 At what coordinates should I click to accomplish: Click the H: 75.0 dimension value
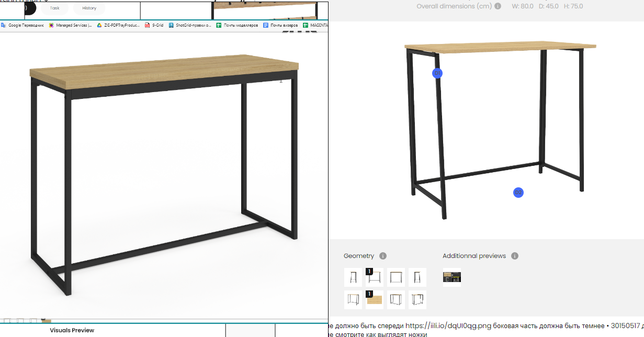[573, 6]
